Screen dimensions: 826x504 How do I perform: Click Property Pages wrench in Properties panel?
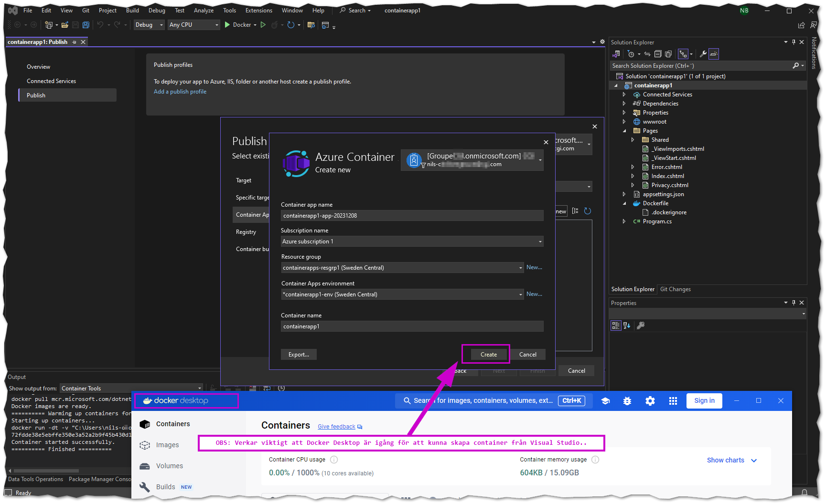tap(641, 325)
